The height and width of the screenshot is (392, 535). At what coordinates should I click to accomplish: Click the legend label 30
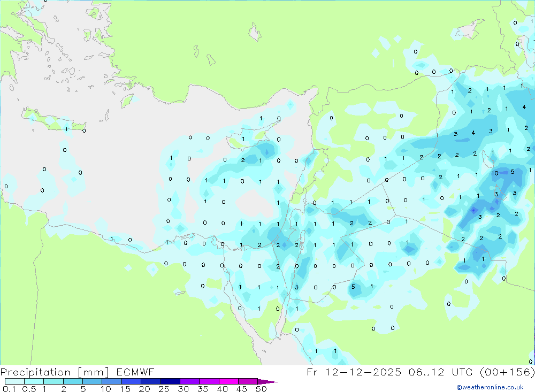(x=183, y=389)
